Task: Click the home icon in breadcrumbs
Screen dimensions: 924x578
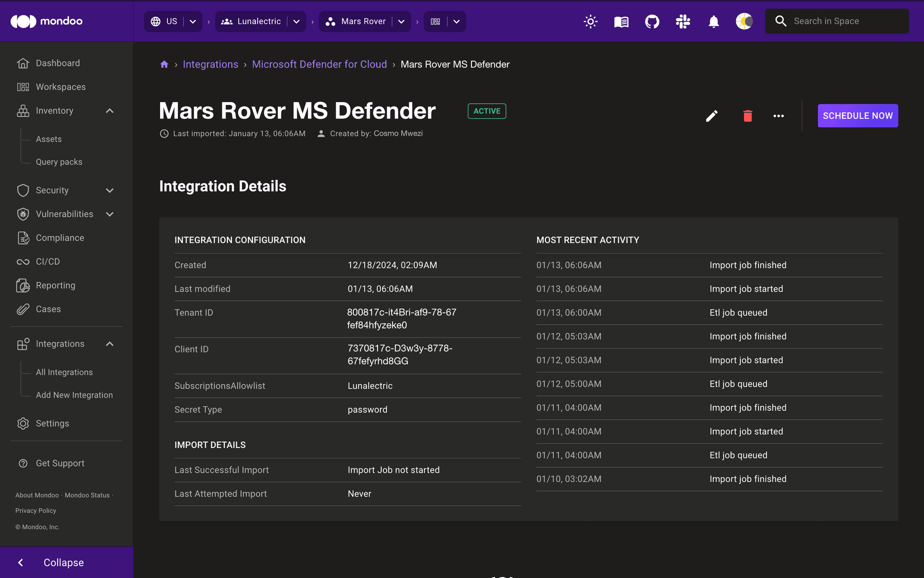Action: [164, 64]
